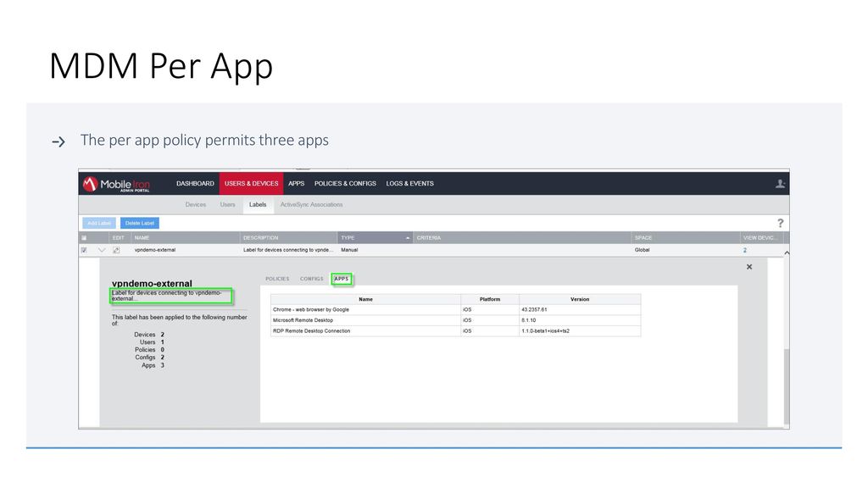Open the user account icon
This screenshot has width=868, height=488.
780,184
